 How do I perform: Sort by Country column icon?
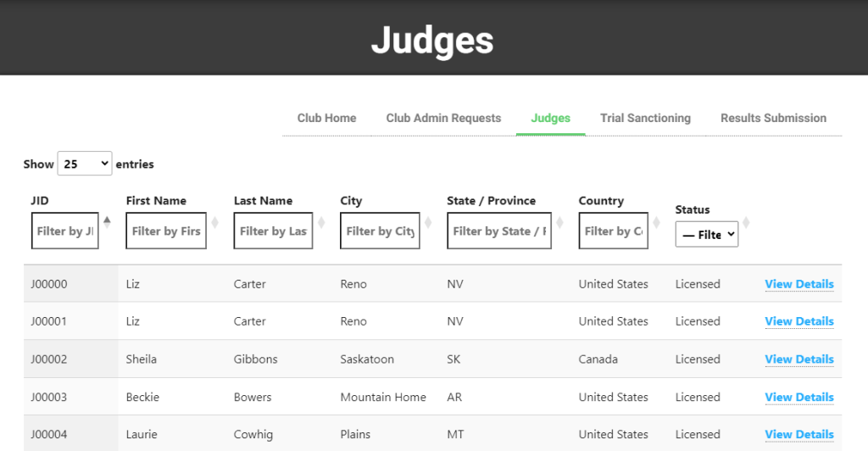click(657, 223)
